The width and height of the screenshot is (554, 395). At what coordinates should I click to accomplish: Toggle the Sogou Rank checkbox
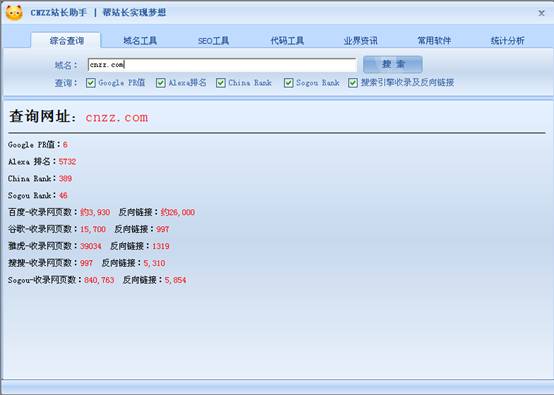point(289,83)
